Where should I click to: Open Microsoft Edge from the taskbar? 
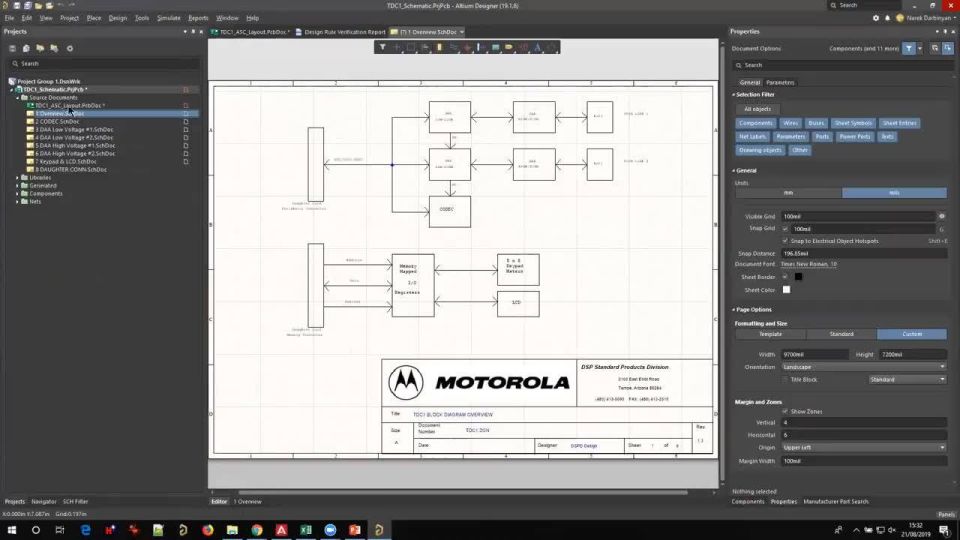point(85,530)
